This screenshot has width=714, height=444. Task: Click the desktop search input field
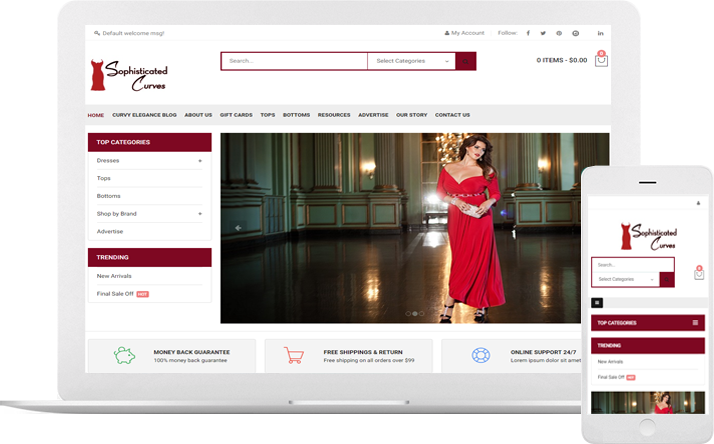(295, 61)
